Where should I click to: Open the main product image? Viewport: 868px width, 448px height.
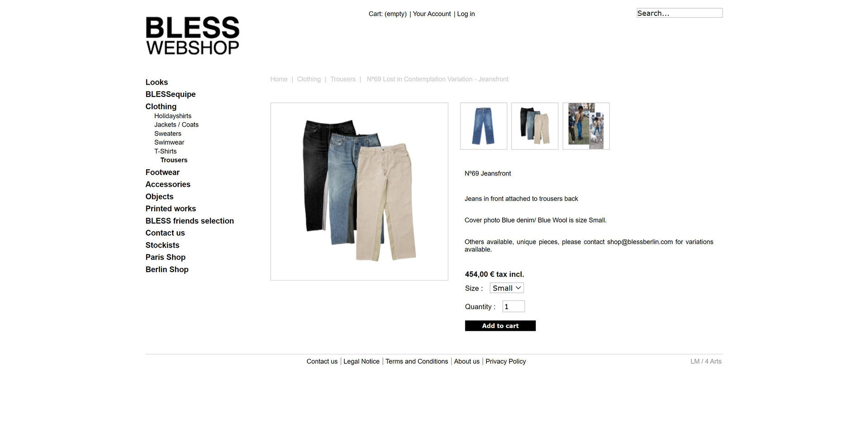[x=359, y=191]
